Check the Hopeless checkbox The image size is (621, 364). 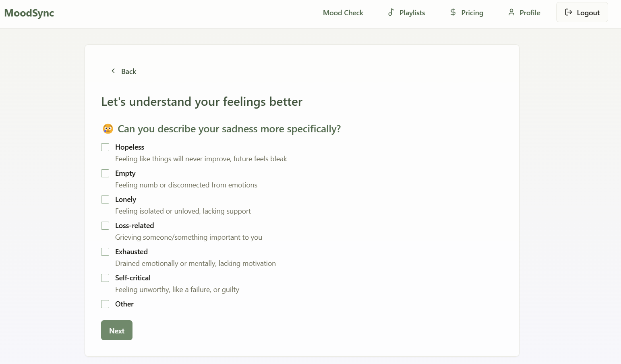105,147
